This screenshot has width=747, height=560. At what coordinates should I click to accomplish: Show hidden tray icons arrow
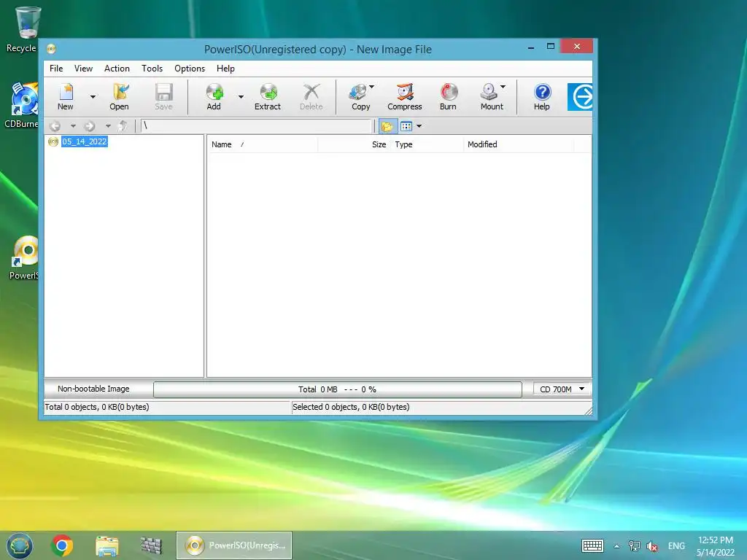616,546
